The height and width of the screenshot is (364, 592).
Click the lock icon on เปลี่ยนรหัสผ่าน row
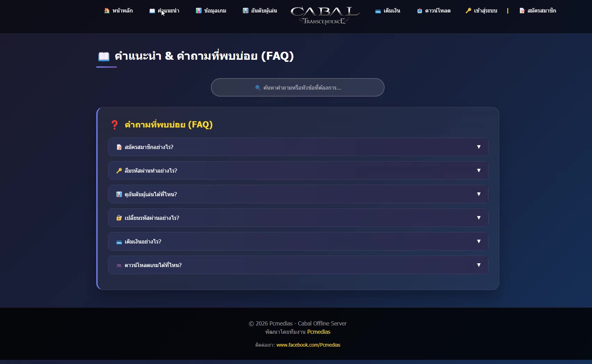click(119, 218)
